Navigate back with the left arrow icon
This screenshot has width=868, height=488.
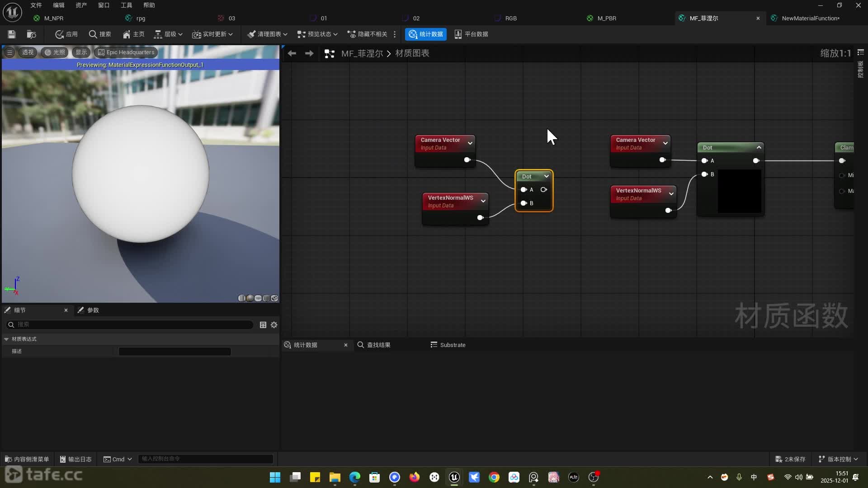pyautogui.click(x=292, y=53)
